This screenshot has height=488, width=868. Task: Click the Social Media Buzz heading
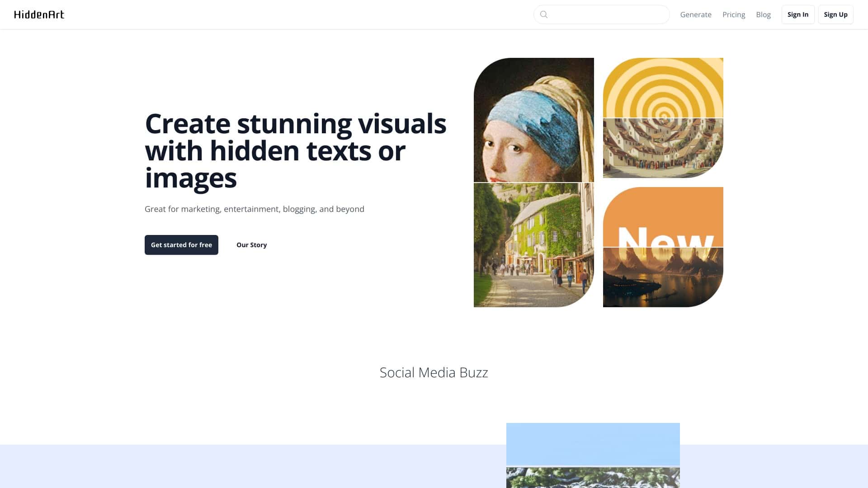(434, 372)
